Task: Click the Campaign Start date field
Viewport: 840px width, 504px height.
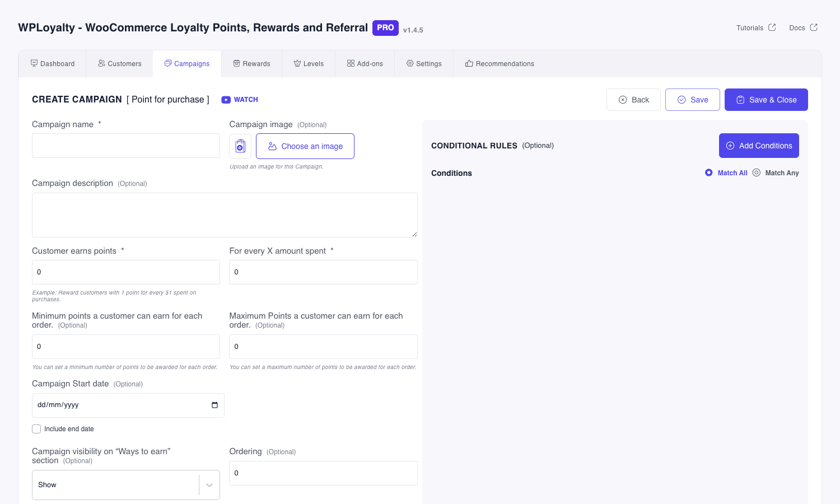Action: (x=128, y=405)
